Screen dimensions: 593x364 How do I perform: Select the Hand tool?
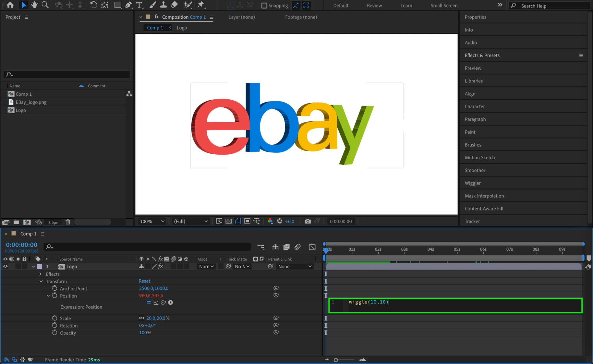34,5
